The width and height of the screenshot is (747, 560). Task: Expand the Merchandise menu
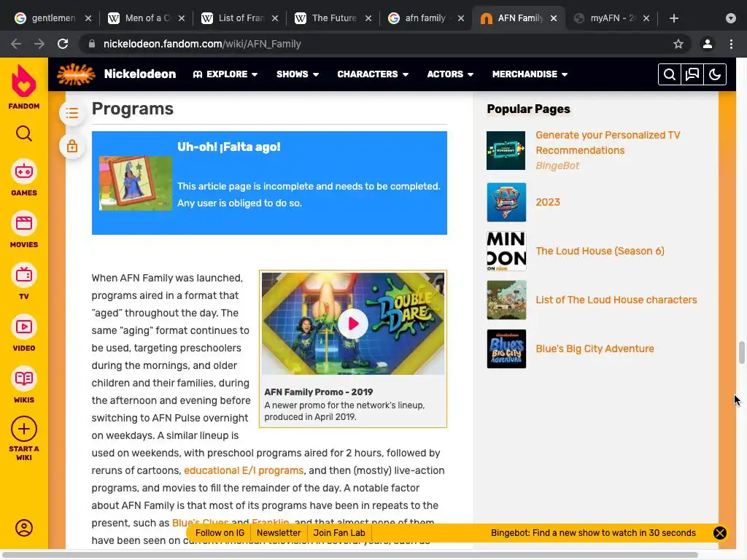click(530, 74)
